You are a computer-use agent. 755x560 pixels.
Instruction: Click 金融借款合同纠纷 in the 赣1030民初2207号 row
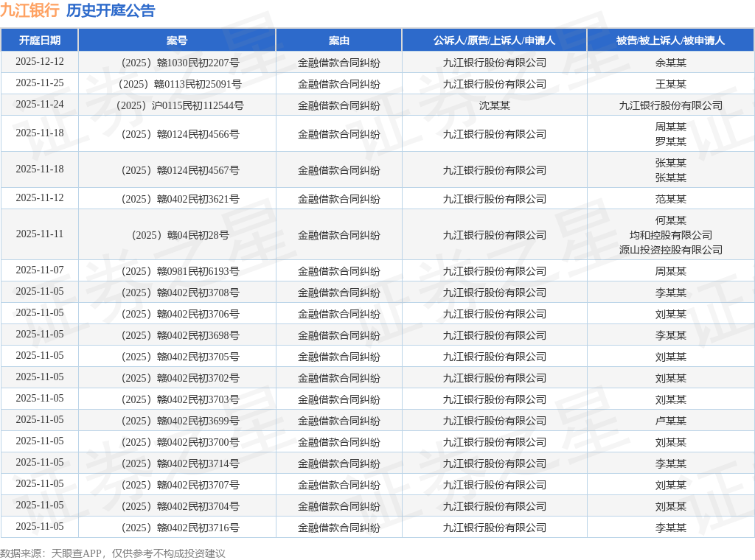pyautogui.click(x=338, y=63)
